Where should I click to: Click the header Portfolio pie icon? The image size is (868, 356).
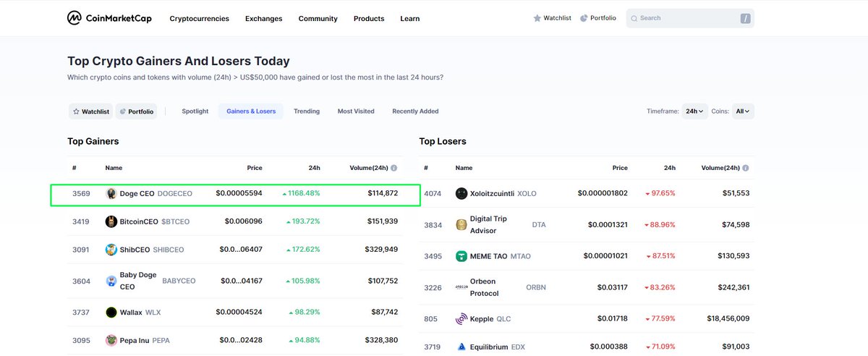click(x=584, y=18)
